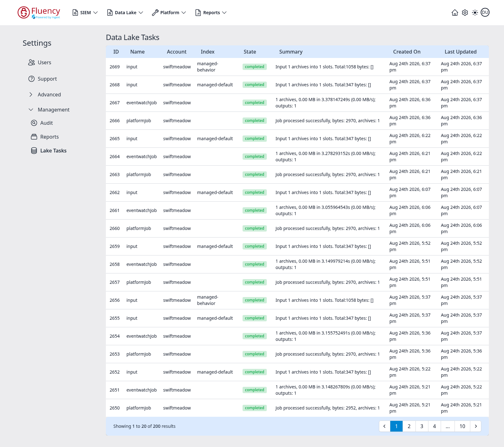Open the Platform menu
The image size is (504, 447).
coord(169,13)
